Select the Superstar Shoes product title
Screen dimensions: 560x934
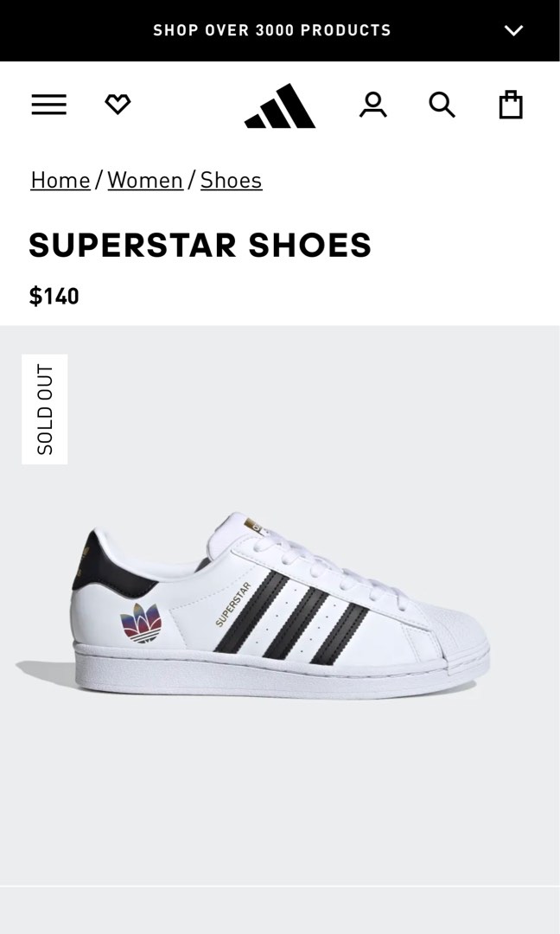click(x=200, y=245)
